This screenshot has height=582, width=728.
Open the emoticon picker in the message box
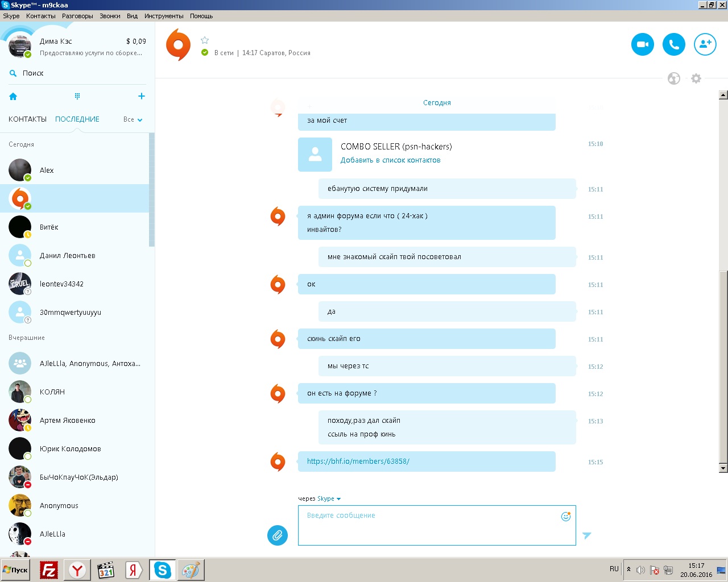pos(566,516)
